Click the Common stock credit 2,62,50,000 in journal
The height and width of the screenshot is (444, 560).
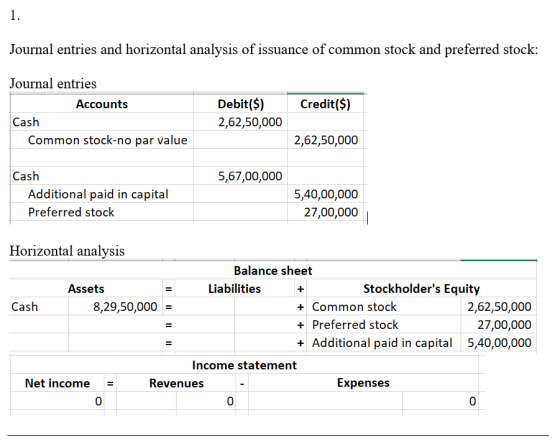[326, 140]
